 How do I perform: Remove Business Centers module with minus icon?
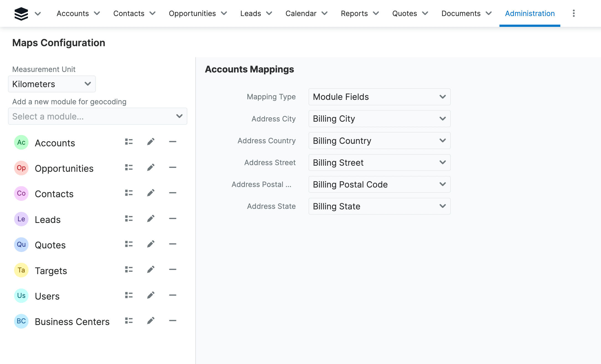click(x=173, y=321)
